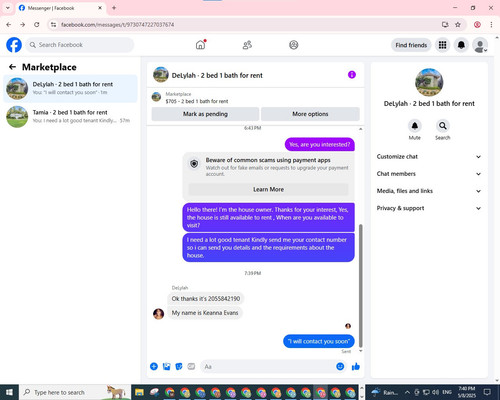Image resolution: width=500 pixels, height=400 pixels.
Task: Go back with the Marketplace arrow
Action: click(12, 67)
